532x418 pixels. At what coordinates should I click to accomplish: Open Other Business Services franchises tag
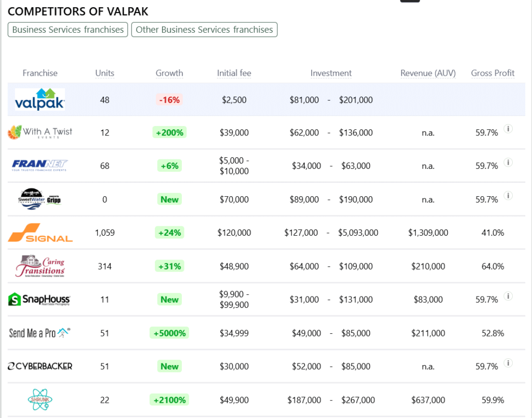click(204, 30)
